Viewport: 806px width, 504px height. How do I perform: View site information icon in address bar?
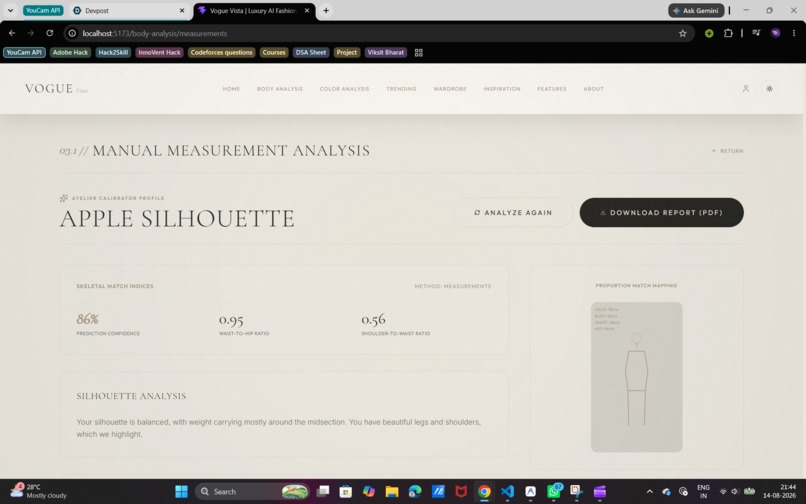pos(72,33)
